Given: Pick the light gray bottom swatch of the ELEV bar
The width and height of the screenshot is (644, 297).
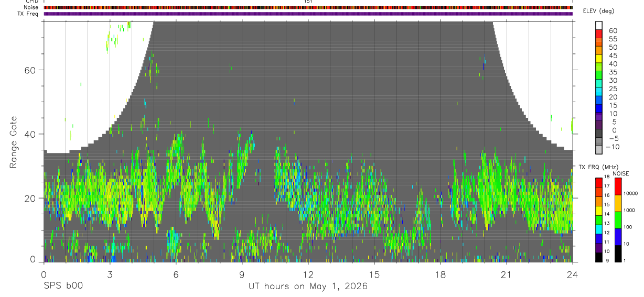Looking at the screenshot, I should tap(599, 150).
